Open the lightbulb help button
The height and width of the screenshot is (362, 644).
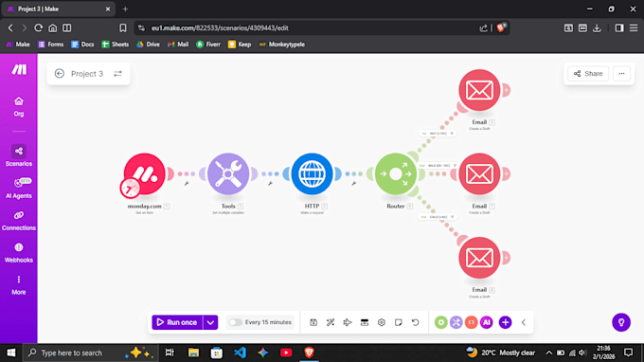click(621, 322)
